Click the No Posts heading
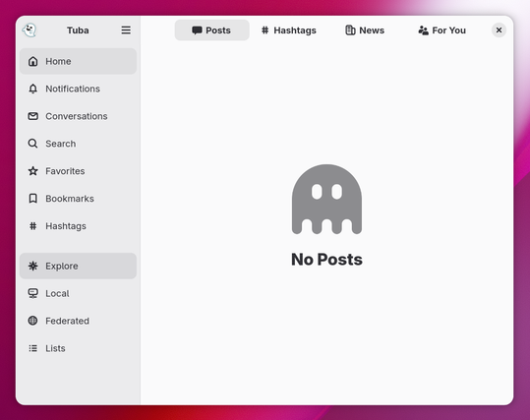This screenshot has width=530, height=420. (326, 260)
